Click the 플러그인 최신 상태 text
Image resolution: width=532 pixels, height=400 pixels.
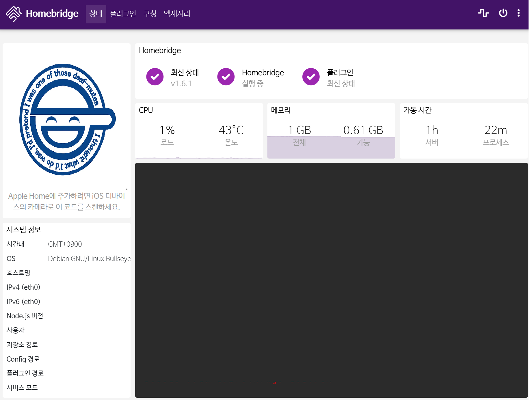(341, 84)
